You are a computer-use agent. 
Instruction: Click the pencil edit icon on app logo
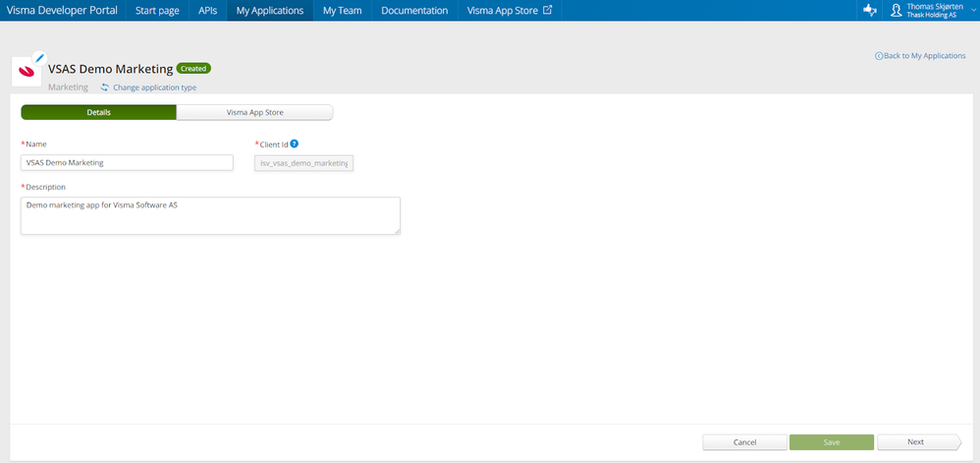point(40,58)
